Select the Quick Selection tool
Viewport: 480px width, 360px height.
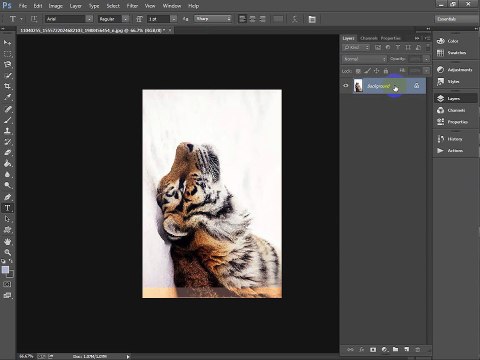7,76
